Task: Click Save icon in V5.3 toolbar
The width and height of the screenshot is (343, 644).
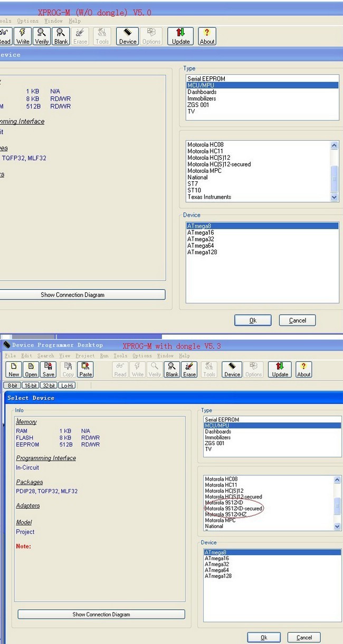Action: coord(49,369)
